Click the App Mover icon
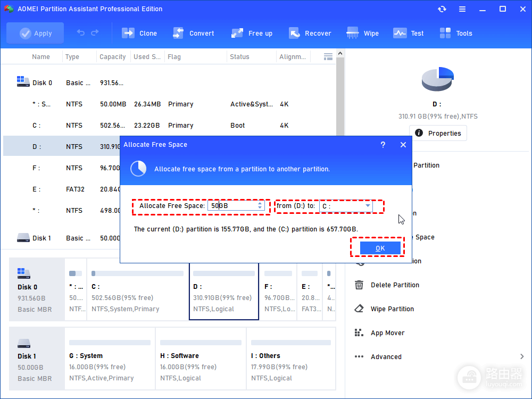The height and width of the screenshot is (399, 532). tap(359, 333)
